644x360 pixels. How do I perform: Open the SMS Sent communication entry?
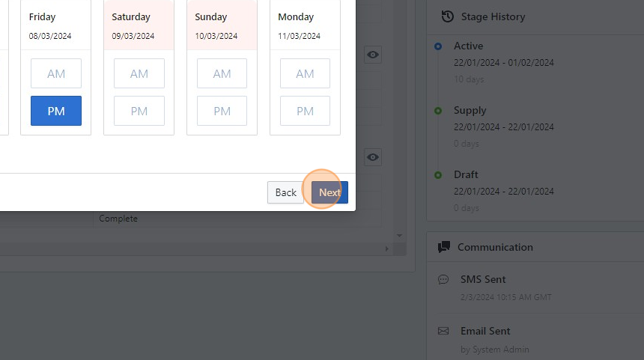483,279
